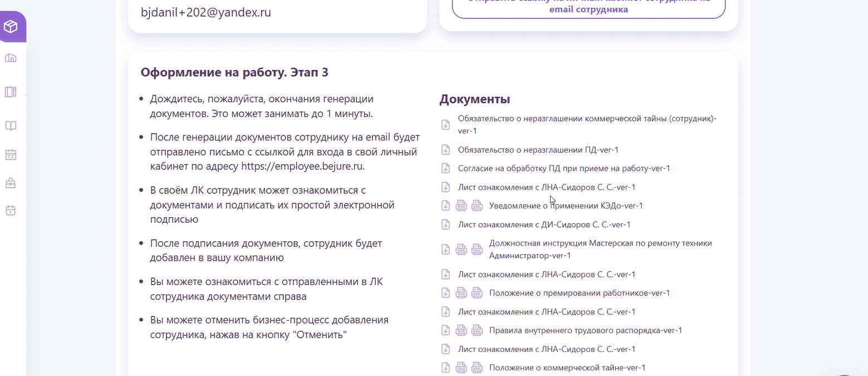Download Правила внутреннего трудового распорядка document icon
This screenshot has height=376, width=868.
click(445, 330)
